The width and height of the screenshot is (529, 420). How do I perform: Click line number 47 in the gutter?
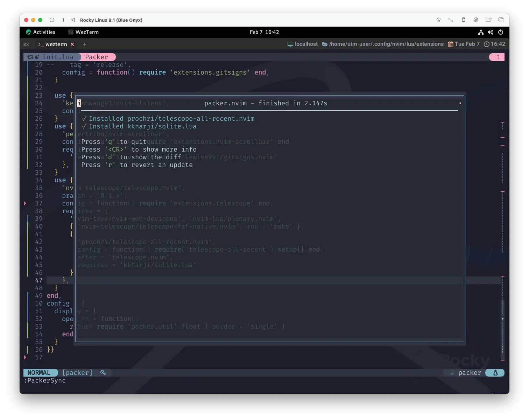(x=39, y=280)
